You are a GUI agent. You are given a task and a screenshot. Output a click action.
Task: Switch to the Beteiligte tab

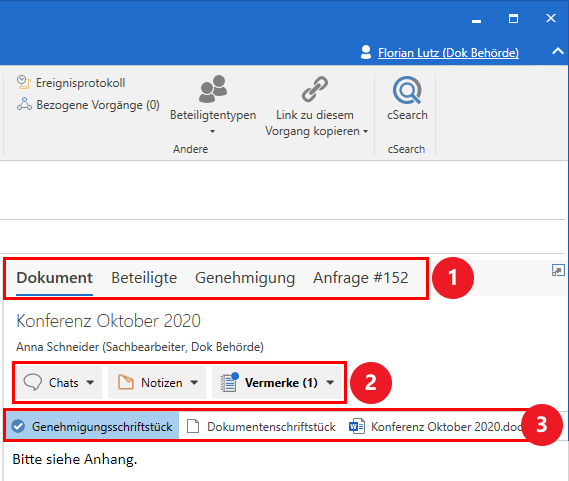(144, 278)
